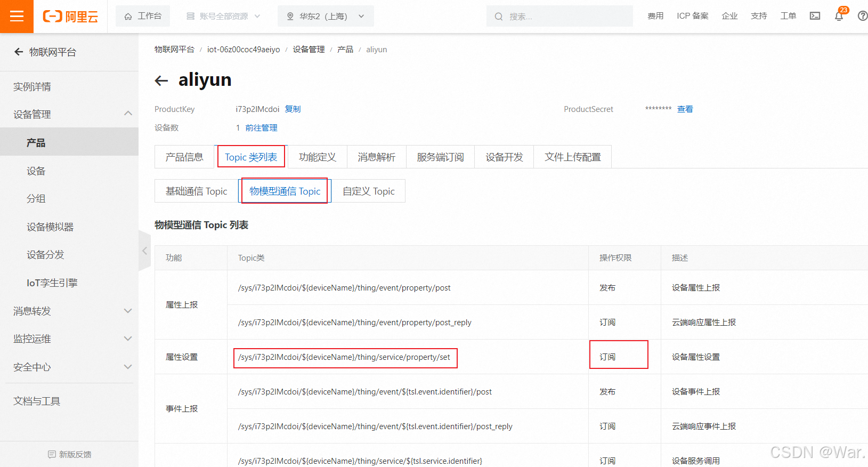Launch the Cloud Shell terminal icon
Viewport: 868px width, 467px height.
coord(815,16)
